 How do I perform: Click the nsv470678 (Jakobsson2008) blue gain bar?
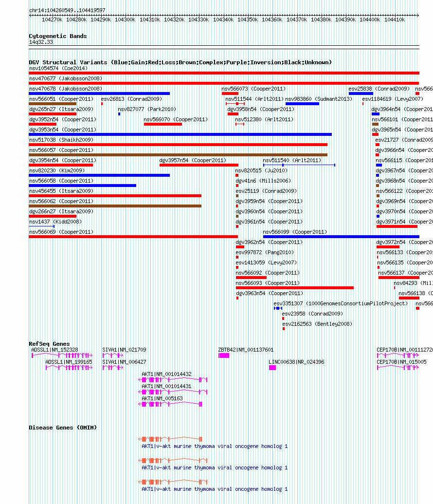[99, 93]
